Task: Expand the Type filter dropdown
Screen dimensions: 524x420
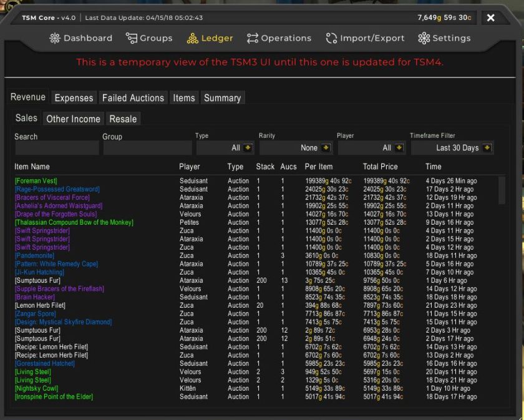Action: pyautogui.click(x=248, y=148)
